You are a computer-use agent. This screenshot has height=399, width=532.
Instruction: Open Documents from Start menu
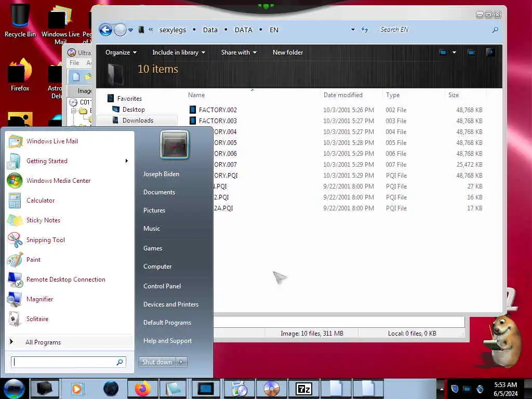[159, 192]
